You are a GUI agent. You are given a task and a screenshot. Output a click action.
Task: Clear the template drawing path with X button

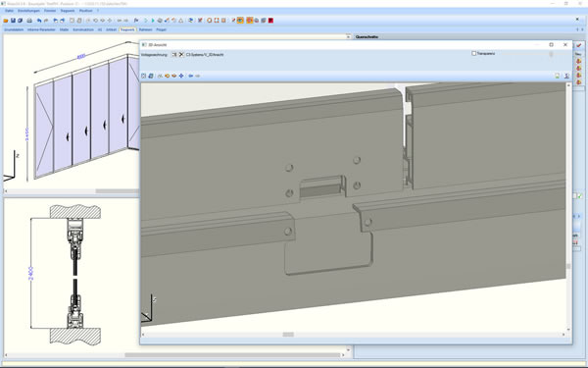181,55
